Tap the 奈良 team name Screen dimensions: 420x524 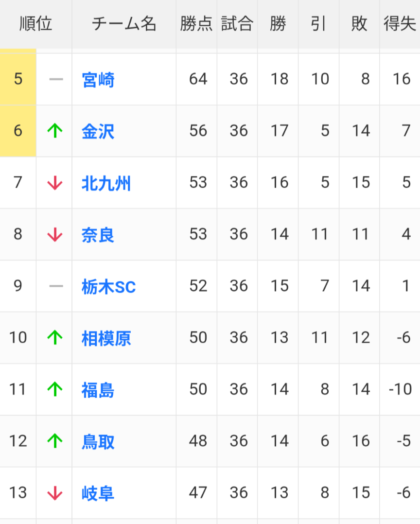pos(98,235)
